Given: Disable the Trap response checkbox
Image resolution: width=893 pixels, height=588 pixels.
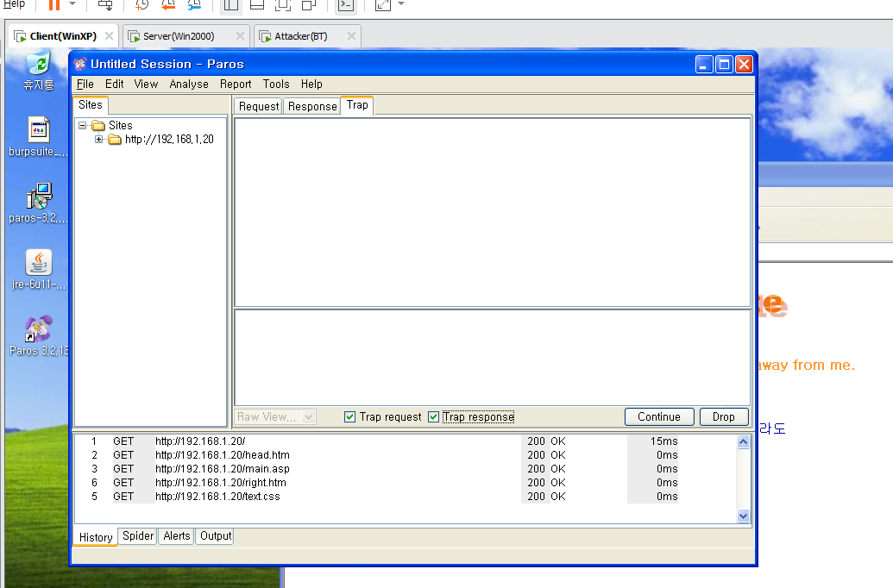Looking at the screenshot, I should point(433,416).
